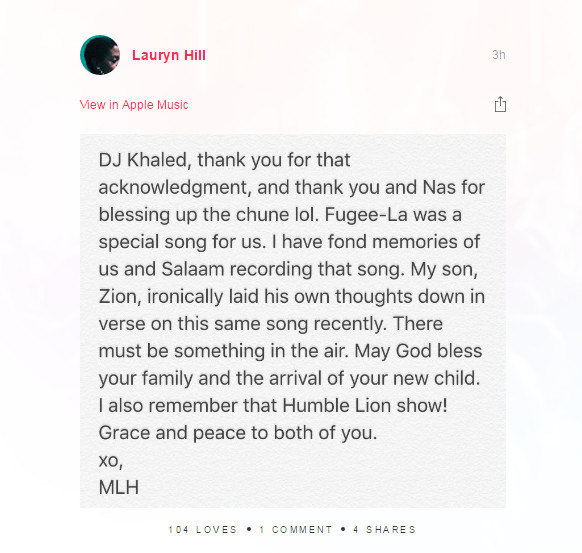Click the phrase May God bless
The height and width of the screenshot is (553, 582).
(x=418, y=351)
